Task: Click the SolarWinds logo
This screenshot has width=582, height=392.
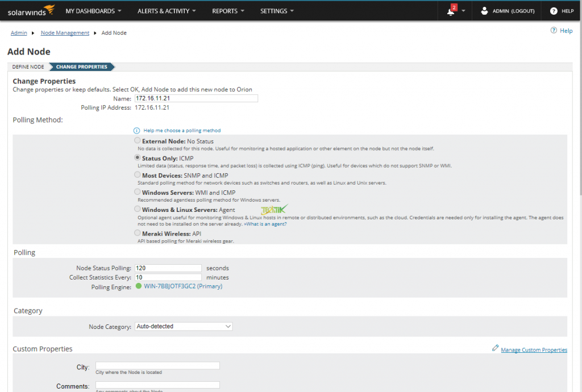Action: (30, 10)
